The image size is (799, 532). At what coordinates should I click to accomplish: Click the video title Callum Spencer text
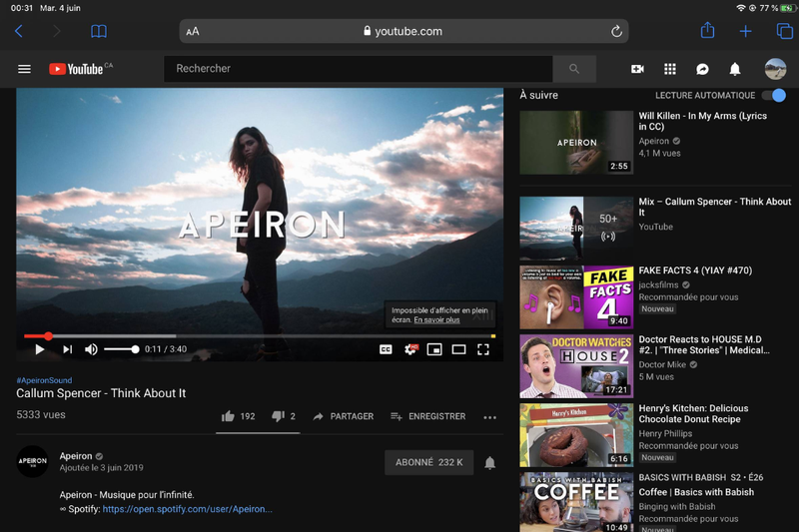pos(101,393)
